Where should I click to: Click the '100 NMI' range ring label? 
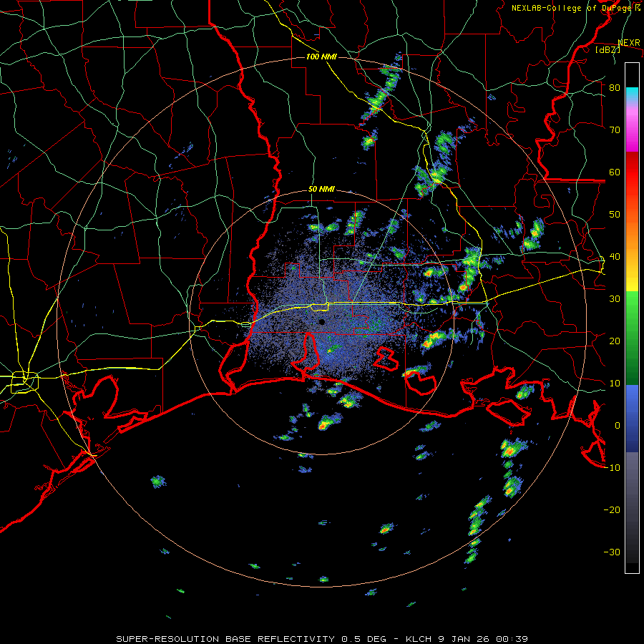pos(321,57)
